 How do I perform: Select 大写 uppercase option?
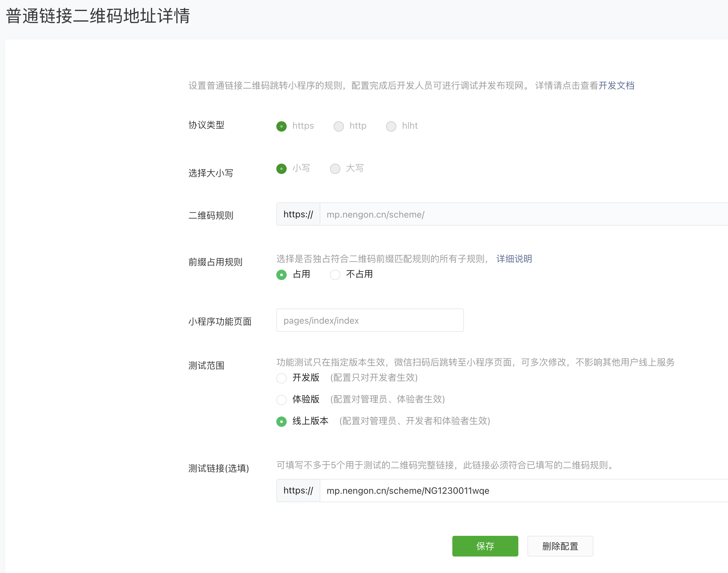(335, 168)
